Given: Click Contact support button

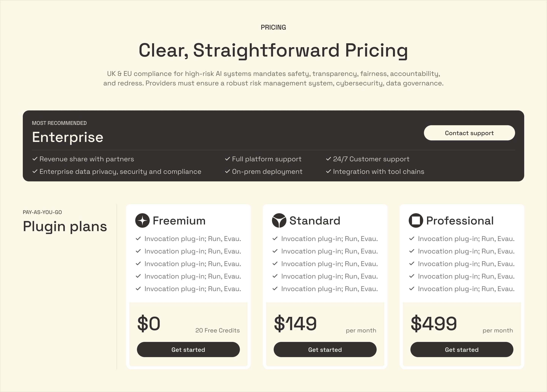Looking at the screenshot, I should tap(469, 133).
